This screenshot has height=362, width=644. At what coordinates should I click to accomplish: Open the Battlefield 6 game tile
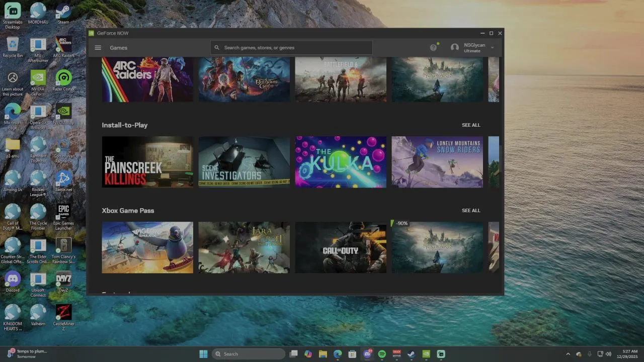(341, 79)
